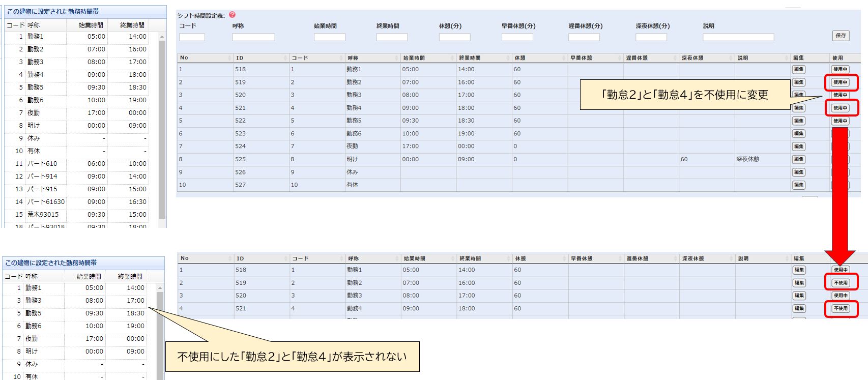Toggle 不使用 button for 勤務2 in lower table
Image resolution: width=868 pixels, height=380 pixels.
click(841, 283)
